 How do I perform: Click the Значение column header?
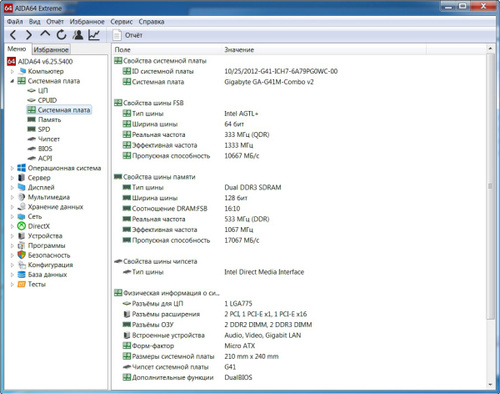point(324,50)
